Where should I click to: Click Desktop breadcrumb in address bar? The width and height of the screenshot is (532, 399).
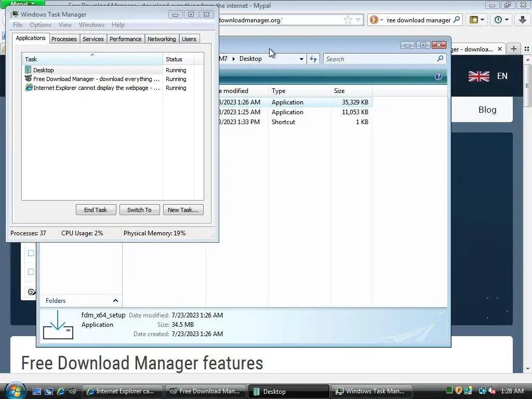coord(250,59)
